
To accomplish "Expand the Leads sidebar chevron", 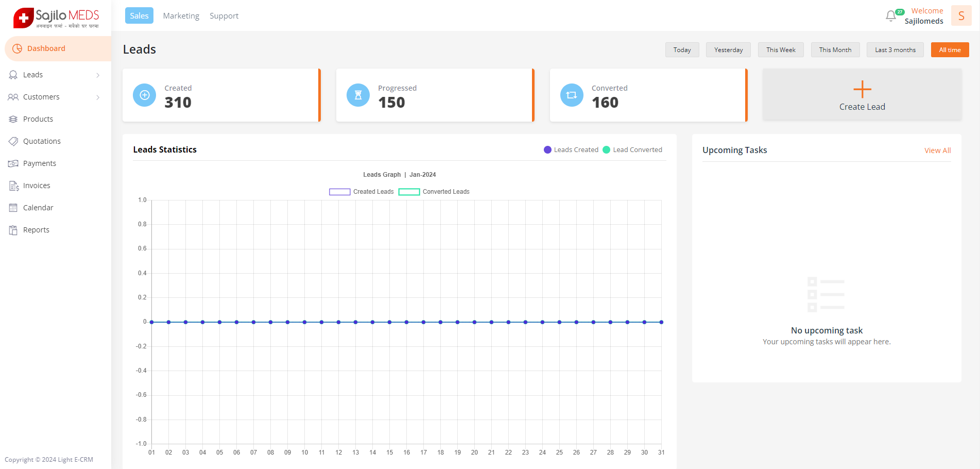I will pos(98,75).
